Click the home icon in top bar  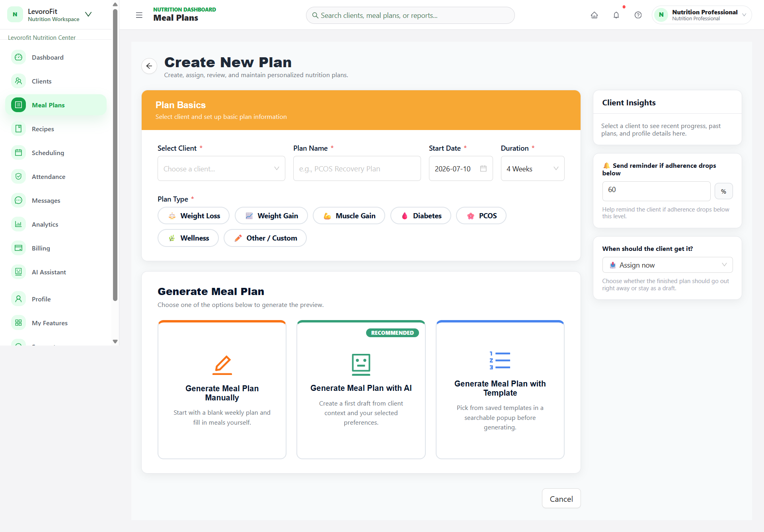tap(594, 15)
